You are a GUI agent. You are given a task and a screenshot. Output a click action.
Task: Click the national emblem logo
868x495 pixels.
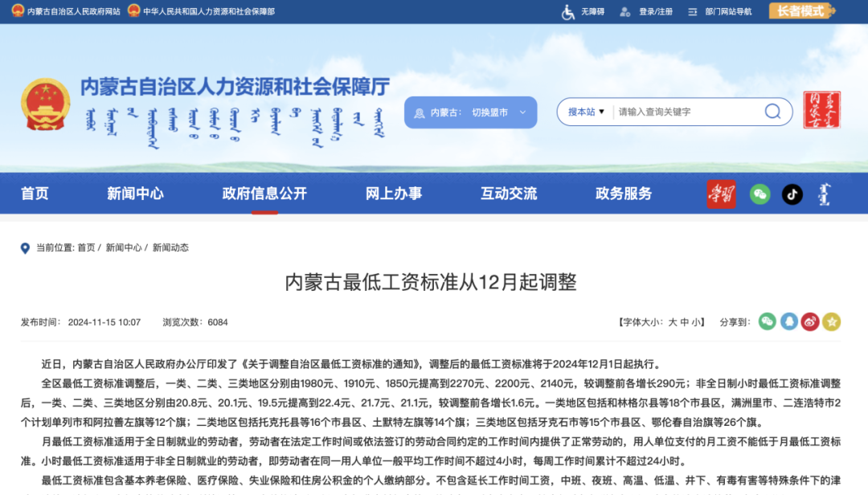45,104
